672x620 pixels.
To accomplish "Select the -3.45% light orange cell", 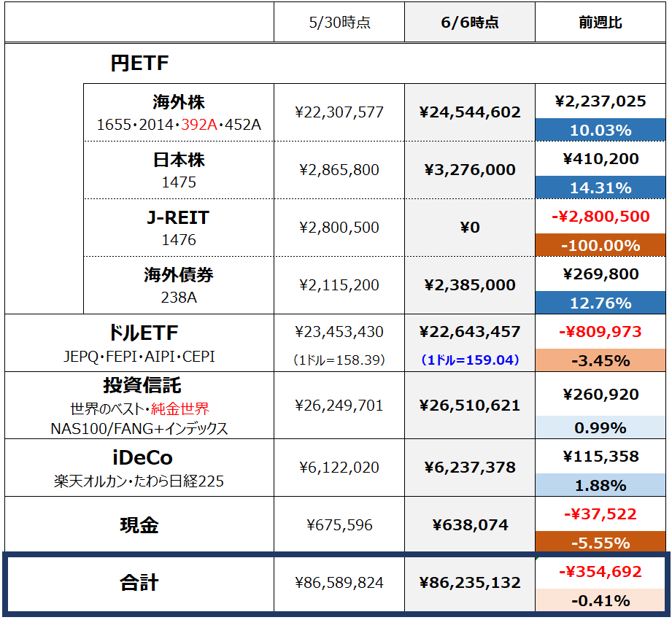I will [x=600, y=360].
